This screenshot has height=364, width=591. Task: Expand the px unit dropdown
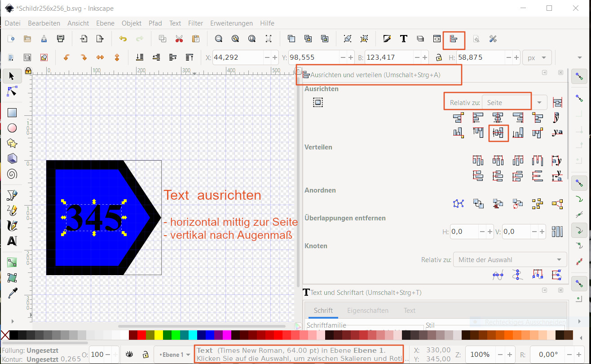coord(537,58)
